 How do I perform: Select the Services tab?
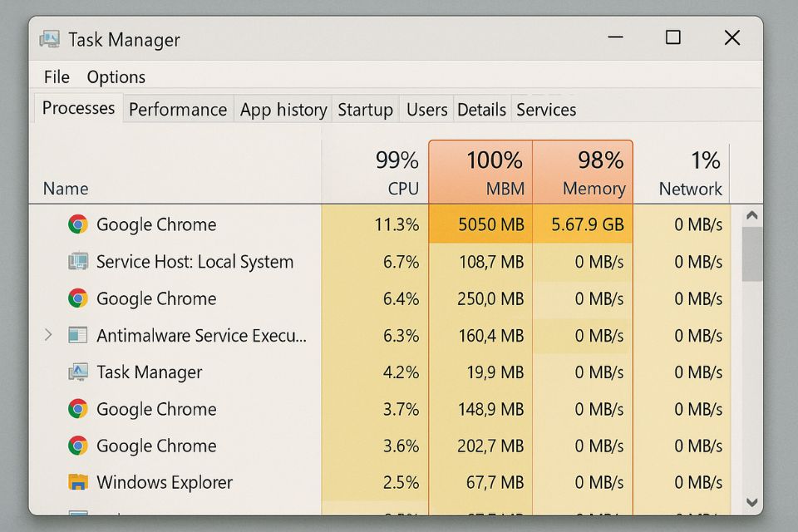click(x=546, y=110)
